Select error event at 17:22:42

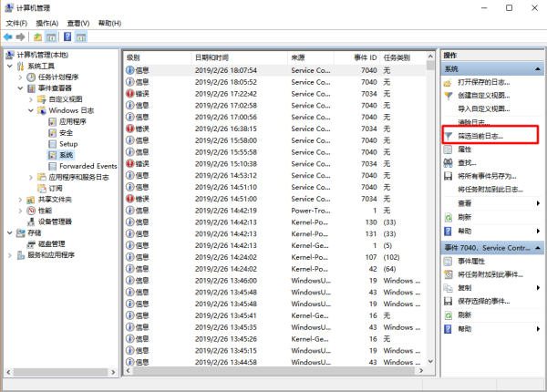click(275, 94)
